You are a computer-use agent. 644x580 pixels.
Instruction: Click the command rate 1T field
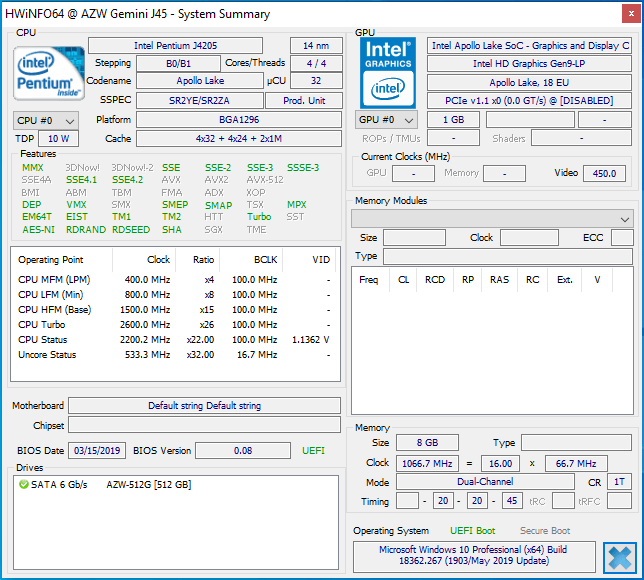pyautogui.click(x=619, y=482)
